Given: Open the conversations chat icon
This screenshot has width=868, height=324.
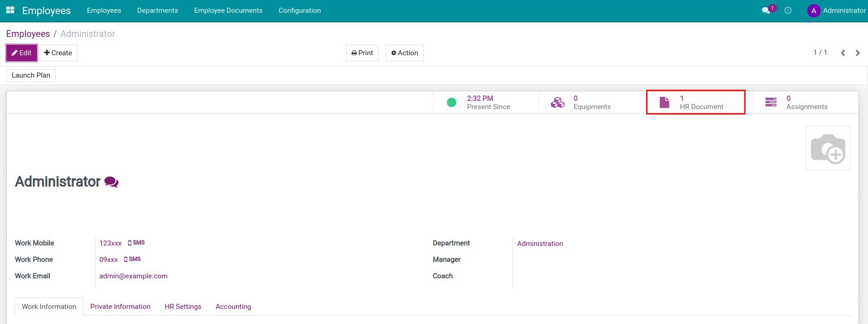Looking at the screenshot, I should pyautogui.click(x=766, y=10).
